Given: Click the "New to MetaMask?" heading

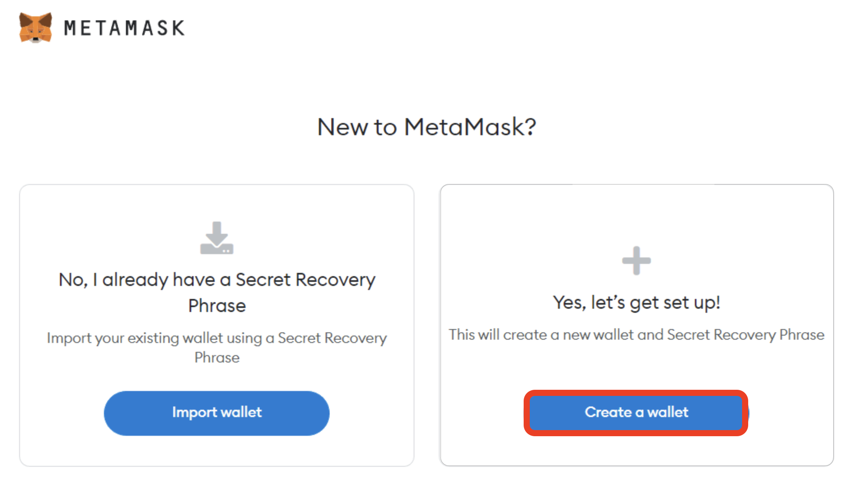Looking at the screenshot, I should point(426,127).
